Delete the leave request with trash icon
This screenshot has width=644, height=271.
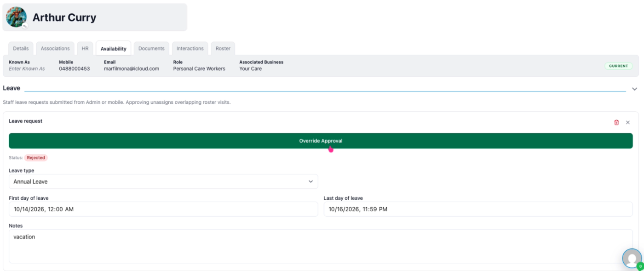click(x=616, y=122)
